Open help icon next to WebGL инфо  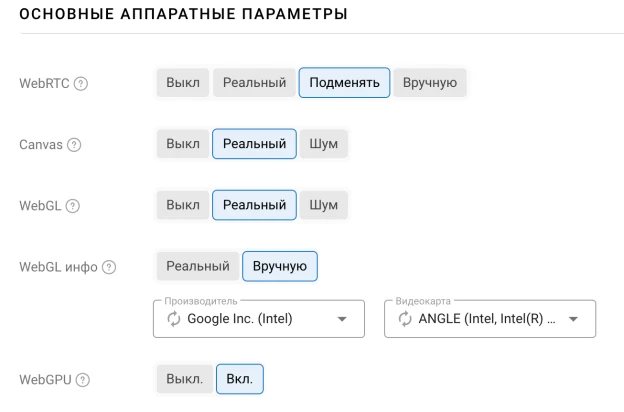tap(109, 267)
